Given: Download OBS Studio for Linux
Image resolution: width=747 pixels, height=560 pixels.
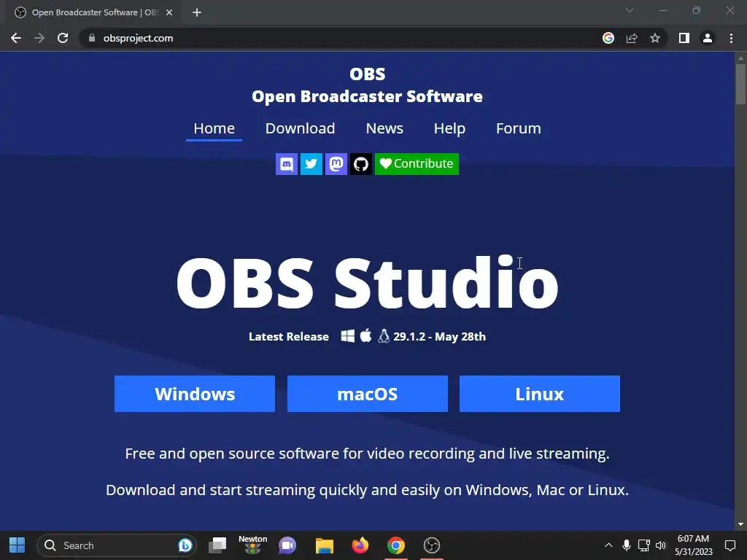Looking at the screenshot, I should [540, 394].
